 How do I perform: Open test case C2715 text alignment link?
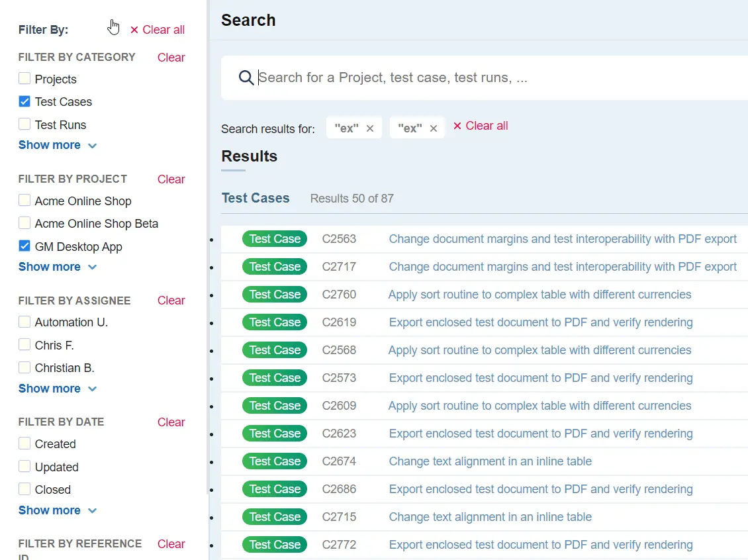coord(490,517)
